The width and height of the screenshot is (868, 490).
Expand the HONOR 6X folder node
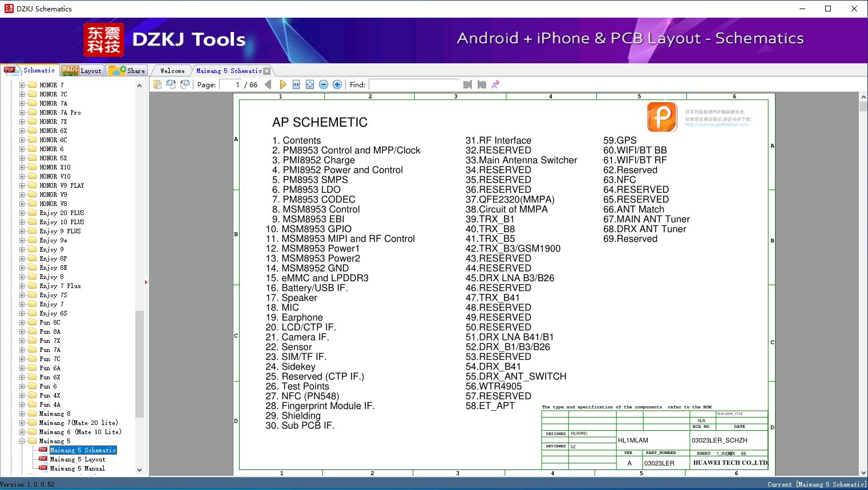[22, 131]
